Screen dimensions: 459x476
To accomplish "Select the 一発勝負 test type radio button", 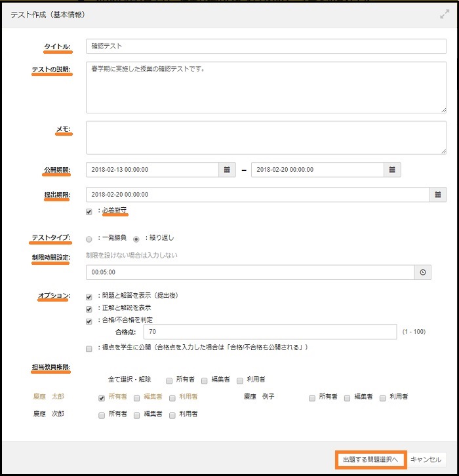I will [89, 239].
